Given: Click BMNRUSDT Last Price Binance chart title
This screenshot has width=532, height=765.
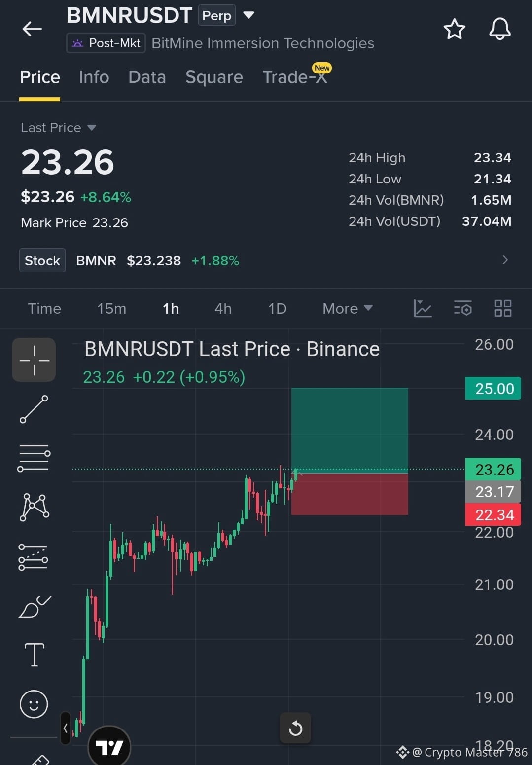Looking at the screenshot, I should [232, 349].
